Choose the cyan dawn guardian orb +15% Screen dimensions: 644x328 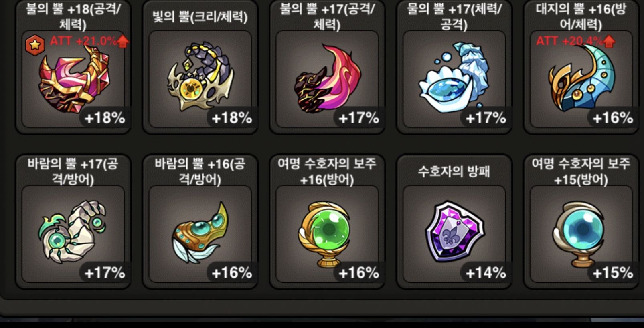[x=581, y=234]
